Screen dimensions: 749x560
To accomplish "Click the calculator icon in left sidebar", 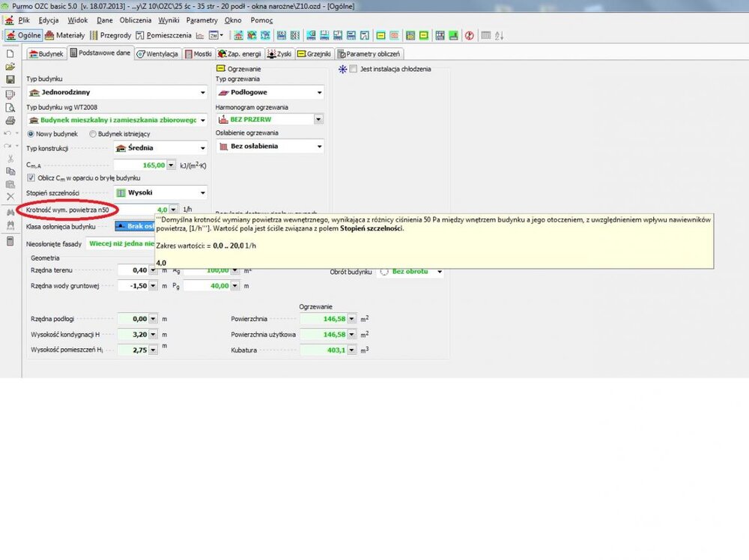I will point(10,241).
